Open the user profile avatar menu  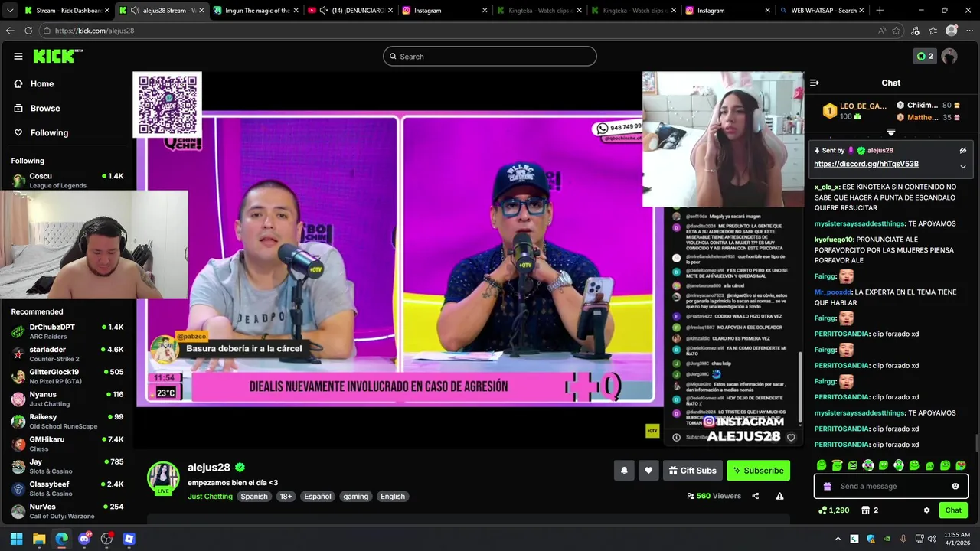click(949, 56)
